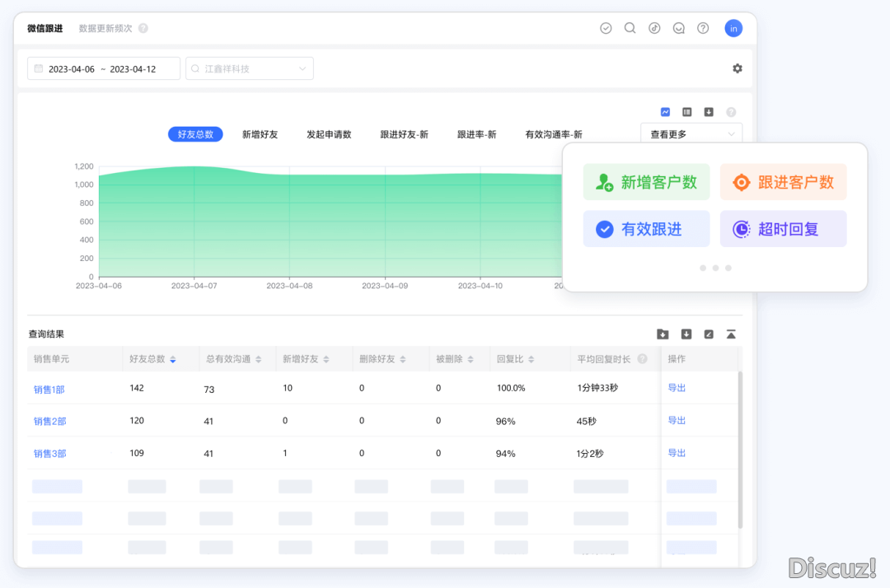
Task: Click the table vertical scrollbar
Action: pyautogui.click(x=740, y=450)
